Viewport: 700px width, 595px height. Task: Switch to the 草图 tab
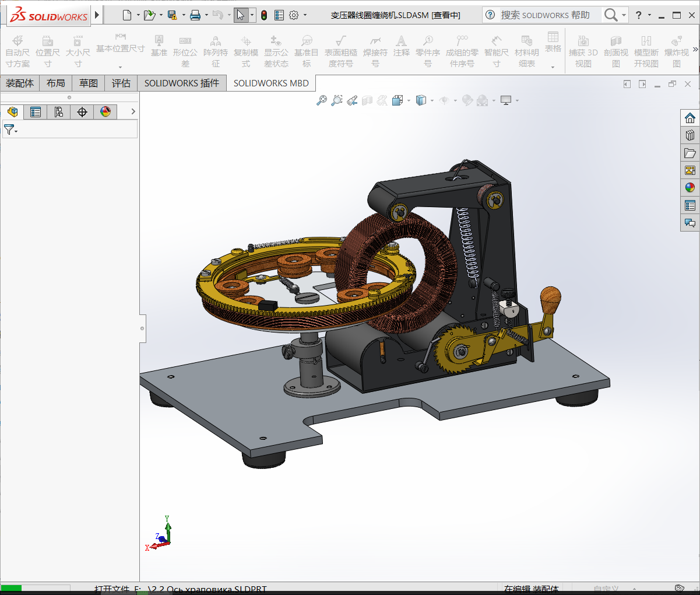[x=89, y=83]
